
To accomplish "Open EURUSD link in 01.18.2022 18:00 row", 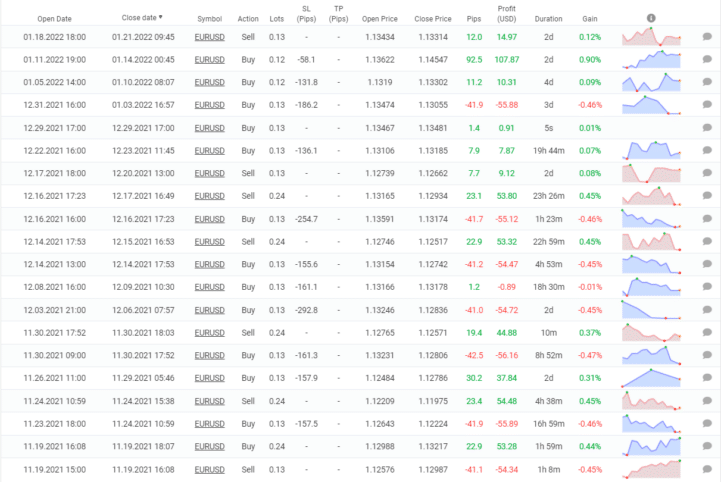I will [x=209, y=37].
